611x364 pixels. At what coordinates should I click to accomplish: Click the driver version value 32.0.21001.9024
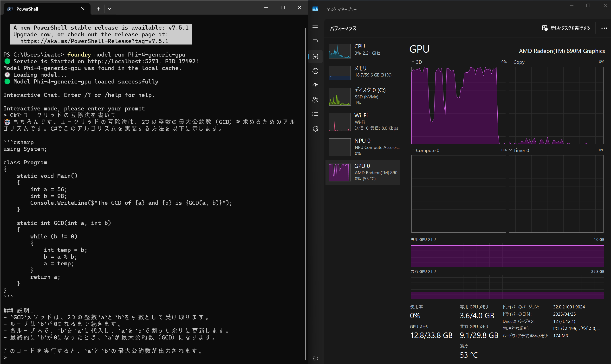coord(569,307)
